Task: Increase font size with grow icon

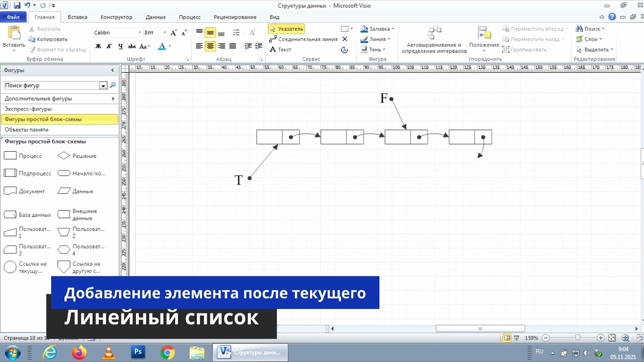Action: [x=174, y=33]
